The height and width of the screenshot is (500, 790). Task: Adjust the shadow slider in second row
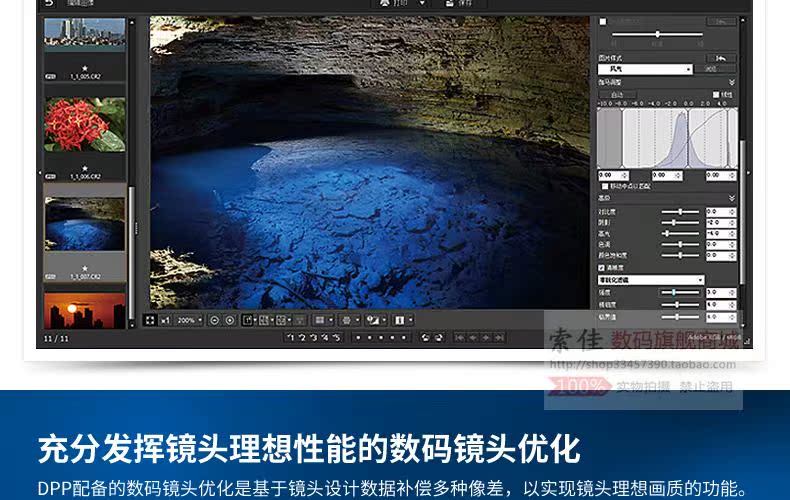tap(680, 222)
